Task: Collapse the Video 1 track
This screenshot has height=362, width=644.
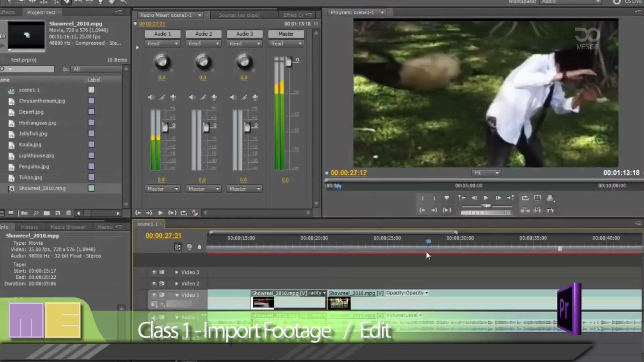Action: click(x=177, y=295)
